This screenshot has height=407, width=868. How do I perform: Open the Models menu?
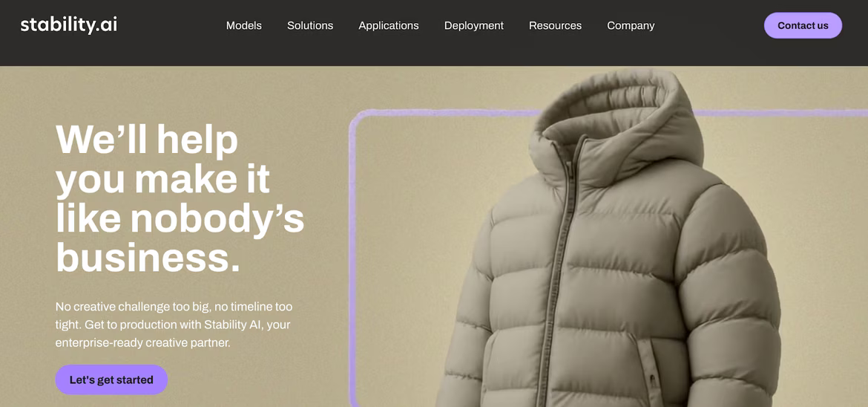point(243,25)
